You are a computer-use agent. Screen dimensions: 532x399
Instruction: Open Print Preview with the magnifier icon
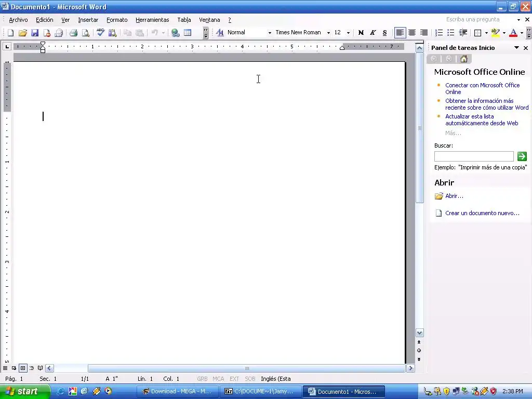[86, 33]
